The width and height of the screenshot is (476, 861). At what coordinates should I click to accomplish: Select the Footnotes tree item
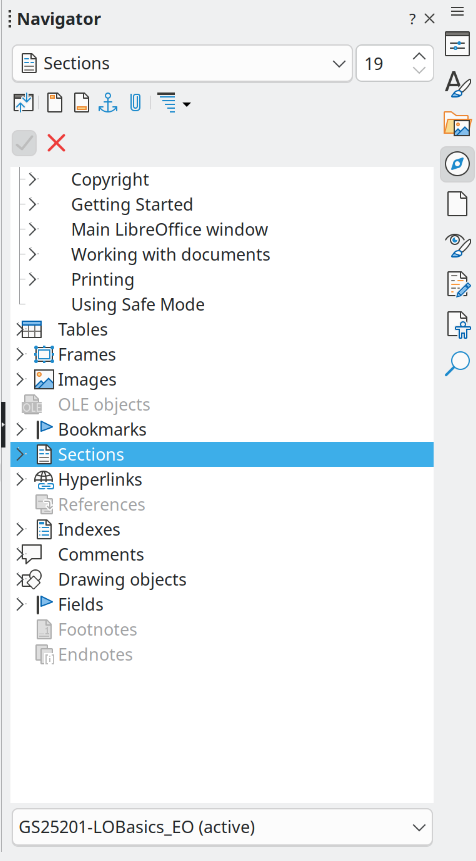pyautogui.click(x=98, y=630)
